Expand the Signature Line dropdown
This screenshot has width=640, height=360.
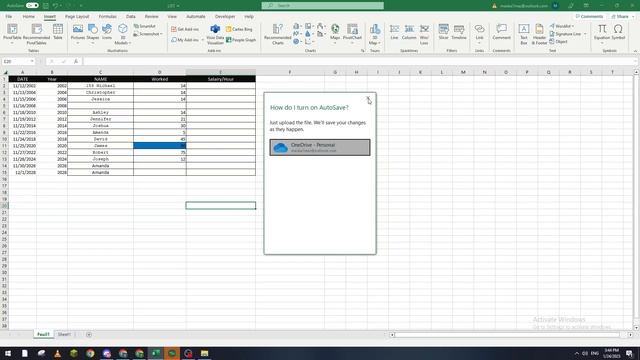(585, 34)
